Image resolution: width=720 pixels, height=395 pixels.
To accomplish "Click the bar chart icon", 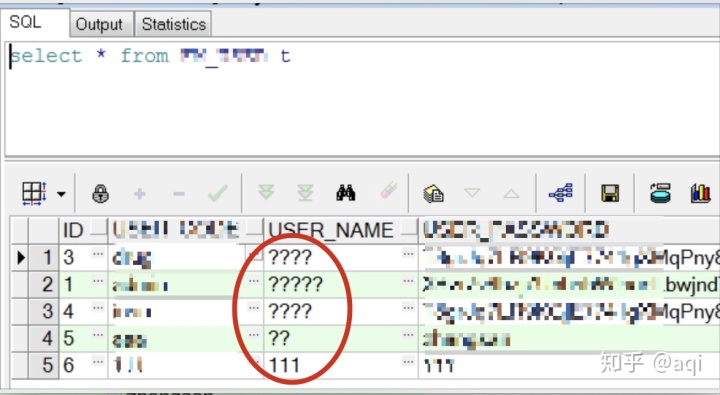I will click(700, 193).
